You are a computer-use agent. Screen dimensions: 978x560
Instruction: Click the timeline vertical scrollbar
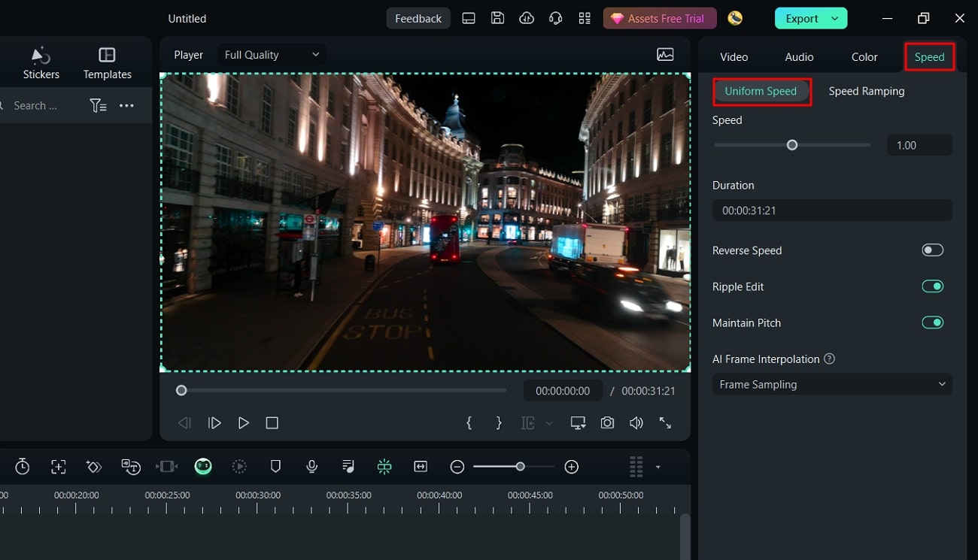coord(685,537)
